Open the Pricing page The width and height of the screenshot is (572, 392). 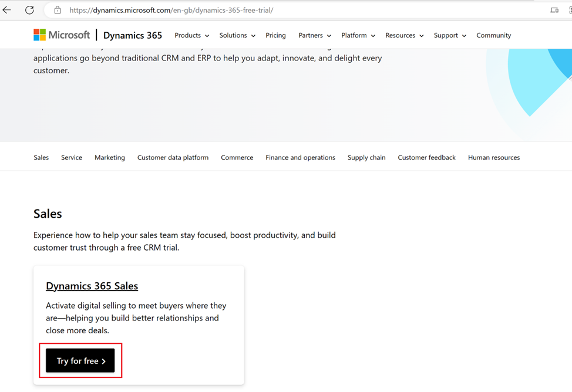(275, 35)
